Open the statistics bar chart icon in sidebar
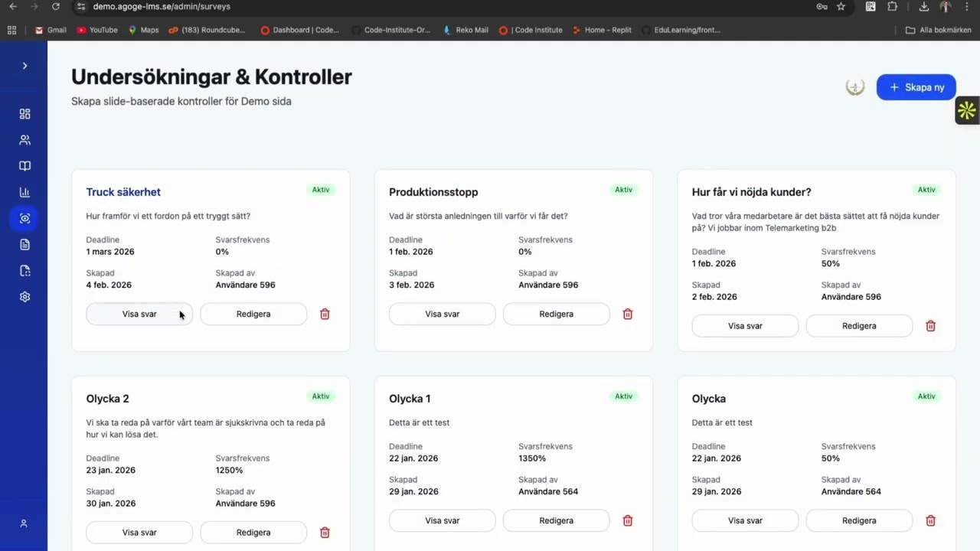Viewport: 980px width, 551px height. pyautogui.click(x=24, y=192)
